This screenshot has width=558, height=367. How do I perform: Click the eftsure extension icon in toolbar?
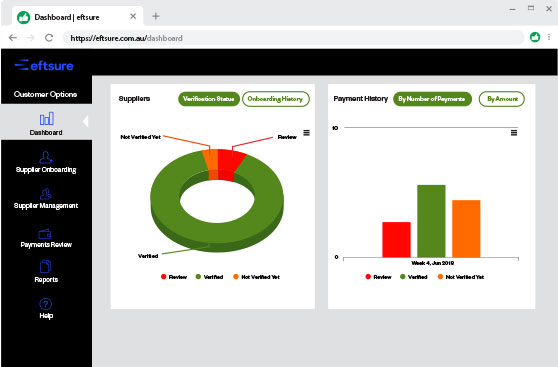535,37
